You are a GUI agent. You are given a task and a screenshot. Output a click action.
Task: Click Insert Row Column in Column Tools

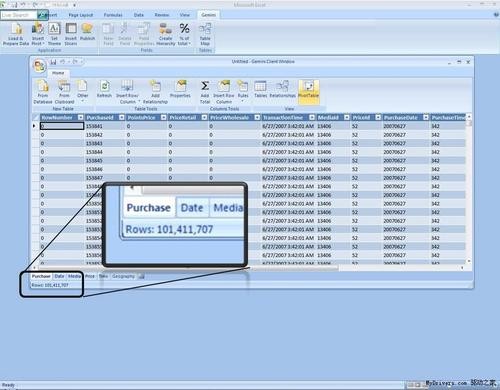point(224,92)
